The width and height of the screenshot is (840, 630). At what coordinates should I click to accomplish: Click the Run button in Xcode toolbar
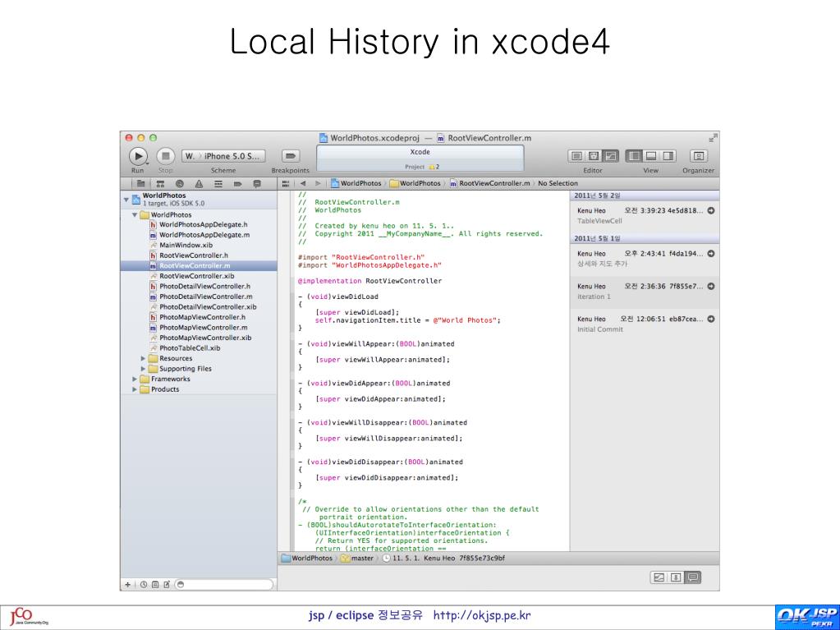coord(138,156)
